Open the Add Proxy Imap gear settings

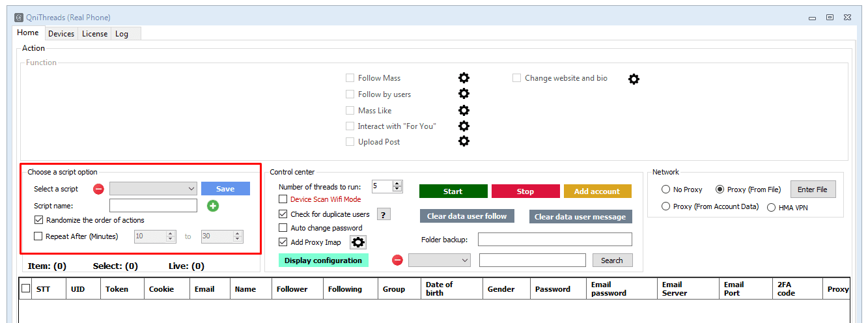pos(358,242)
